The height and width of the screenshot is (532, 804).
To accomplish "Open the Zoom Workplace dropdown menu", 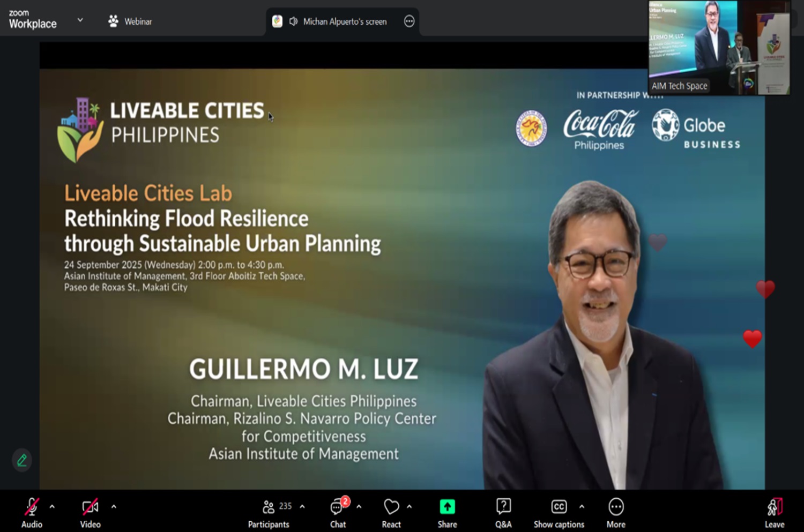I will click(x=80, y=20).
